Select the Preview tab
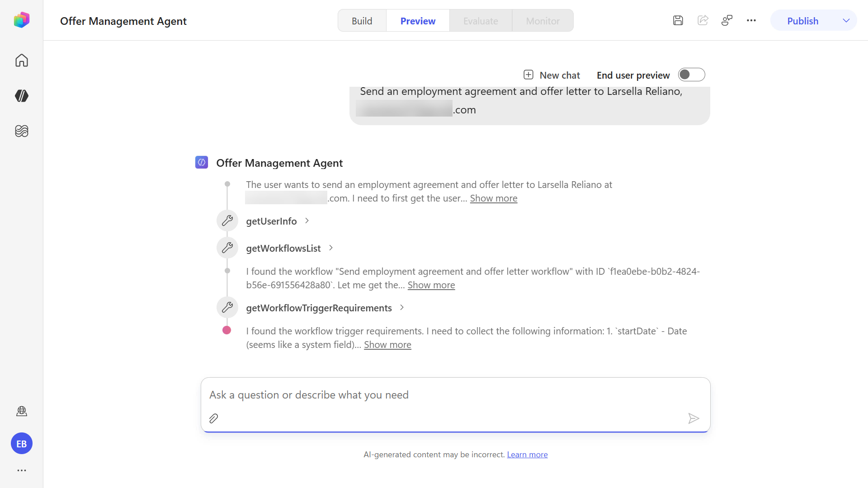The width and height of the screenshot is (868, 488). pyautogui.click(x=418, y=21)
